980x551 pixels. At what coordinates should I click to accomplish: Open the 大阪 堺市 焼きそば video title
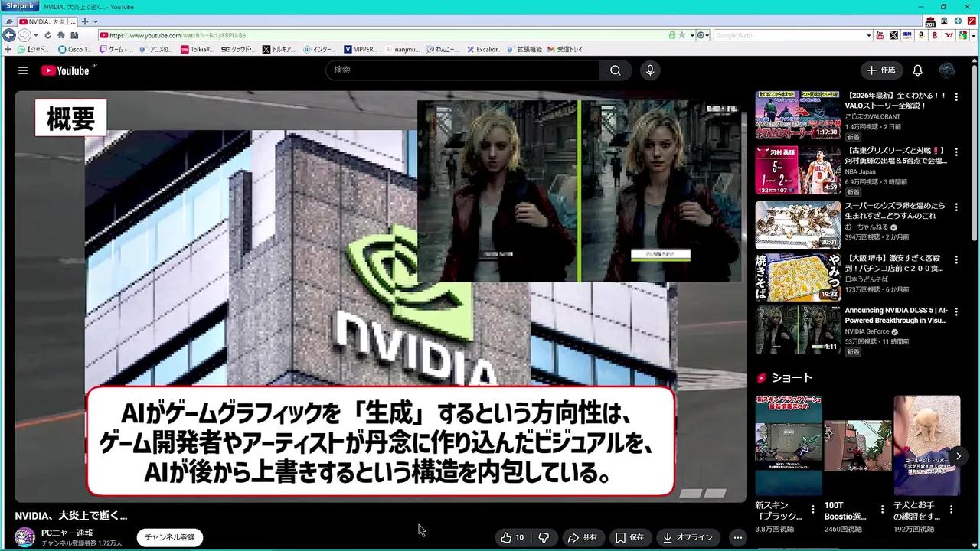894,263
